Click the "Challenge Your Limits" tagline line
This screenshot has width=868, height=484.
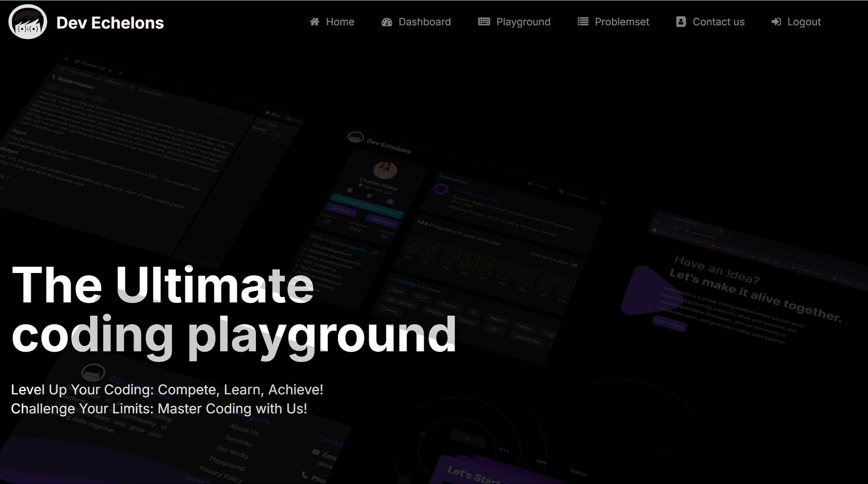tap(159, 409)
